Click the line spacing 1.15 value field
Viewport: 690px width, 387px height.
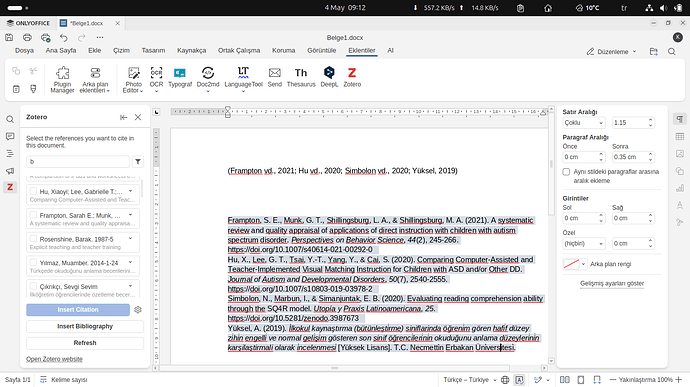pos(629,123)
